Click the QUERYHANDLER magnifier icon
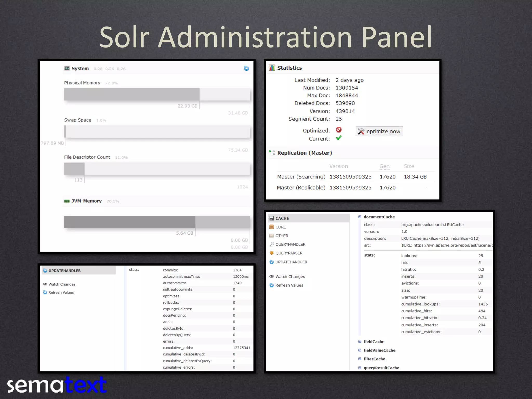 pos(272,244)
